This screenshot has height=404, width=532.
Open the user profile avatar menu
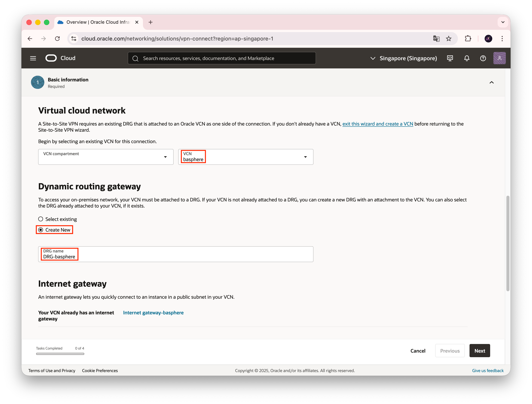pos(499,58)
